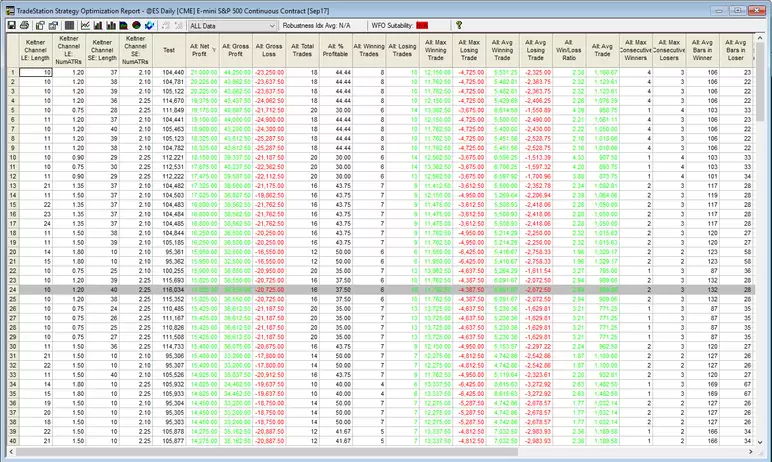The image size is (772, 462).
Task: Click the Robustness Idx Avg: N/A label
Action: pos(316,26)
